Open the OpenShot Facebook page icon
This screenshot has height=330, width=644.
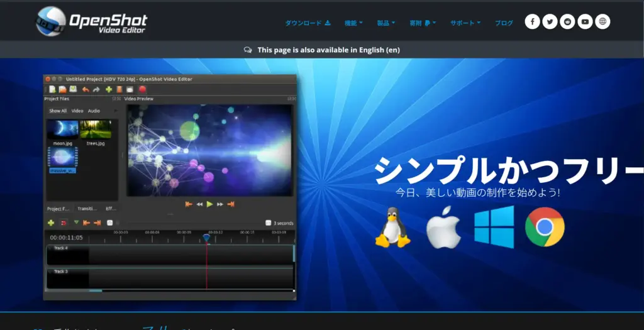point(532,22)
